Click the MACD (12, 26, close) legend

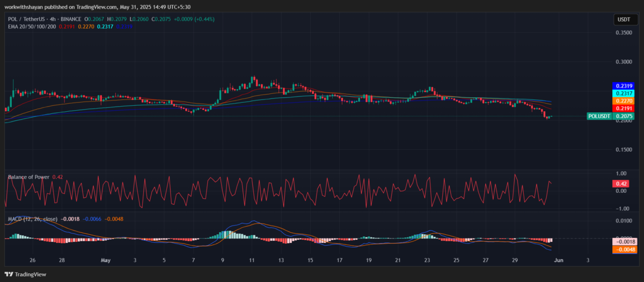[32, 219]
